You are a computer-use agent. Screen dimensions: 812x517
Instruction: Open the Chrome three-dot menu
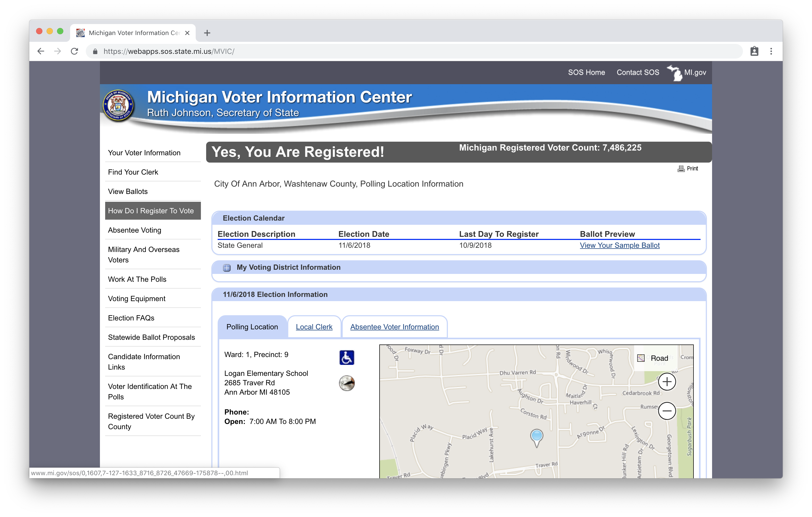click(771, 51)
